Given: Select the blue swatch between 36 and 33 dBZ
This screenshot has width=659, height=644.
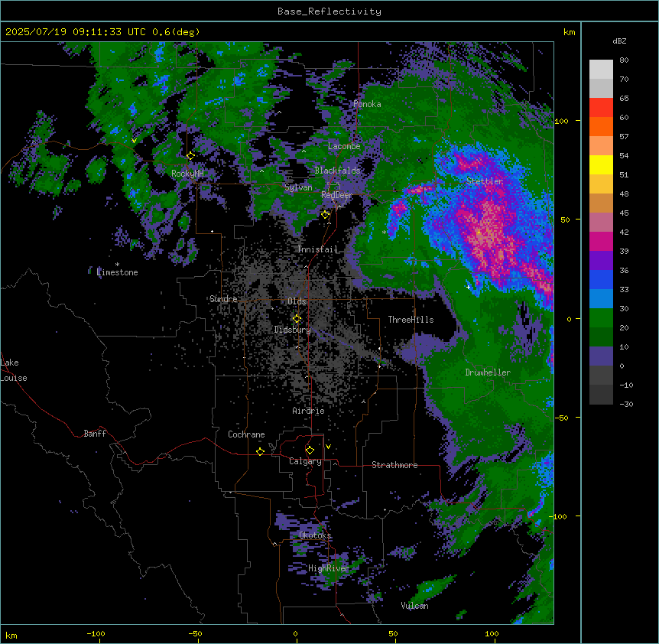Looking at the screenshot, I should point(601,279).
